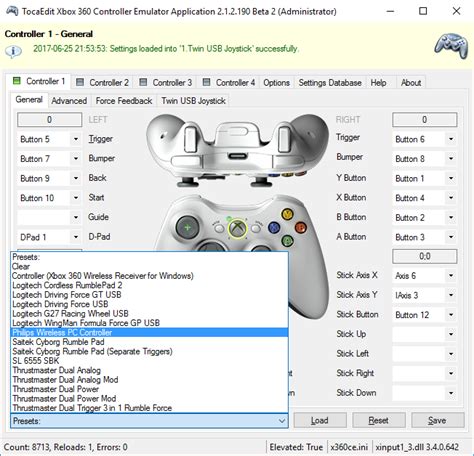The width and height of the screenshot is (474, 456).
Task: Open the Controller 2 tab
Action: [102, 82]
